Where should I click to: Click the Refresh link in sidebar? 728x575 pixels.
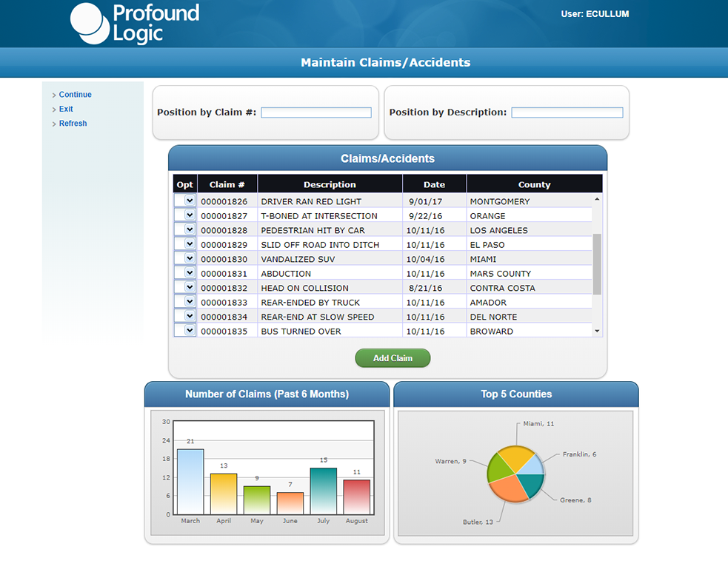click(x=73, y=123)
